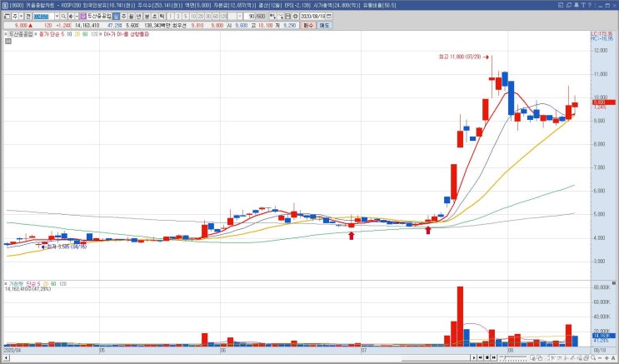The width and height of the screenshot is (619, 364).
Task: Click the replay fast-forward button
Action: (x=494, y=357)
